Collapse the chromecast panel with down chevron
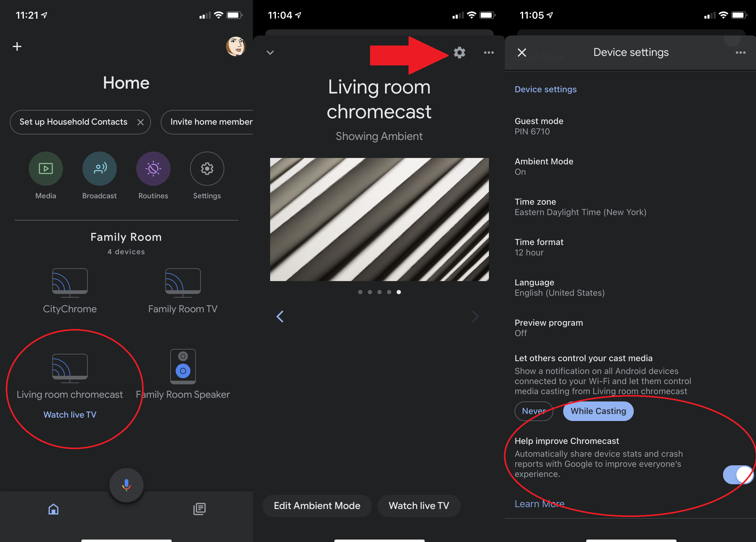Image resolution: width=756 pixels, height=542 pixels. 270,53
